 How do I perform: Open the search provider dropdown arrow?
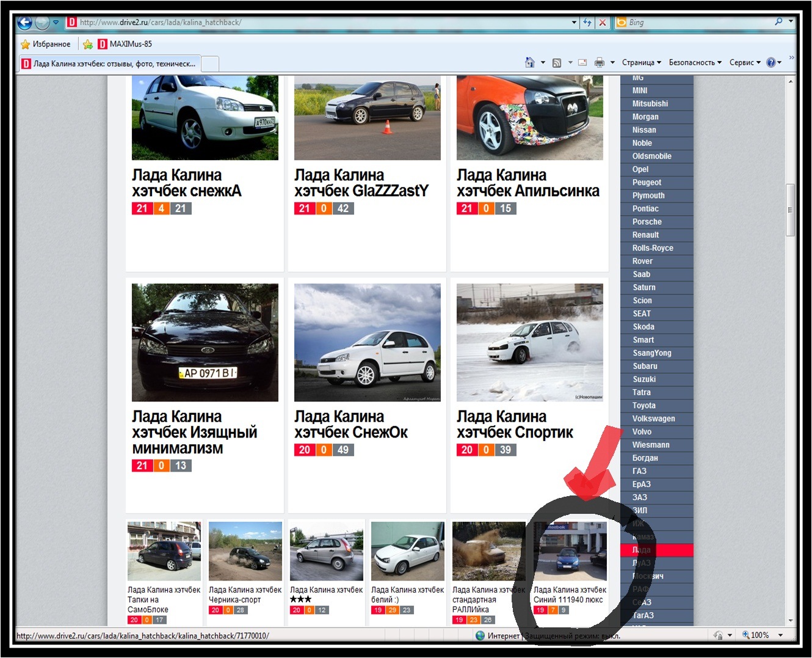point(791,22)
